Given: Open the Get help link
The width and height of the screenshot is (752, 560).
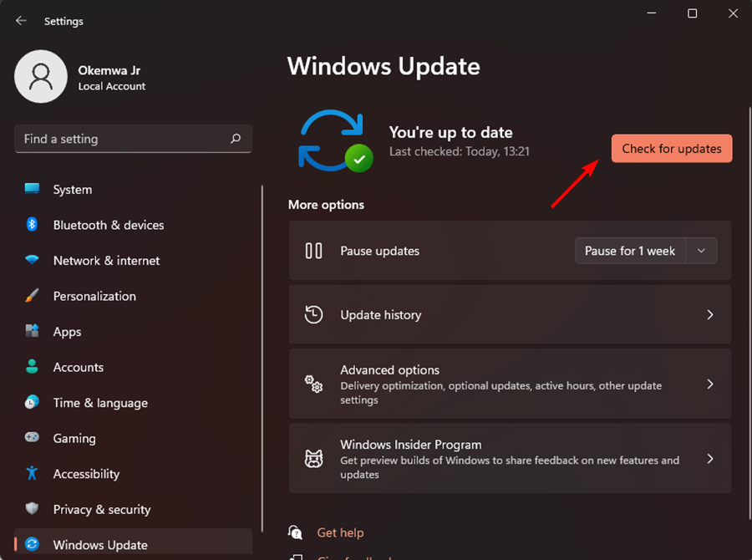Looking at the screenshot, I should coord(340,532).
